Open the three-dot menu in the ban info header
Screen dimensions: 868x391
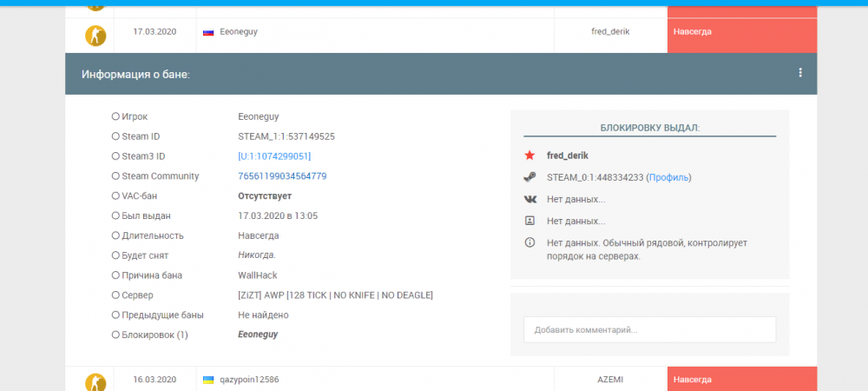pos(800,73)
